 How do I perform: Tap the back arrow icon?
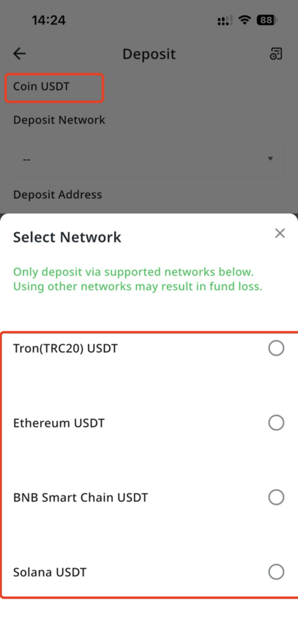[x=19, y=54]
